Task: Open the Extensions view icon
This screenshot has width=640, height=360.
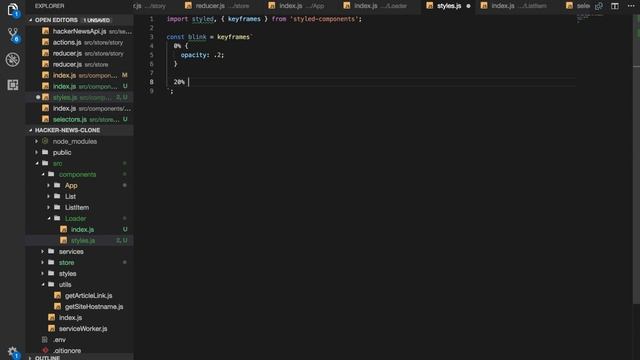Action: click(x=13, y=85)
